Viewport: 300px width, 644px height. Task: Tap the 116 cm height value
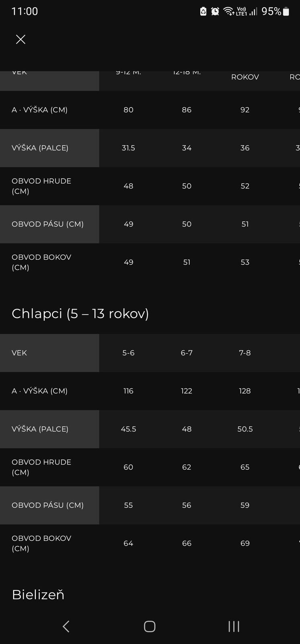[x=128, y=391]
